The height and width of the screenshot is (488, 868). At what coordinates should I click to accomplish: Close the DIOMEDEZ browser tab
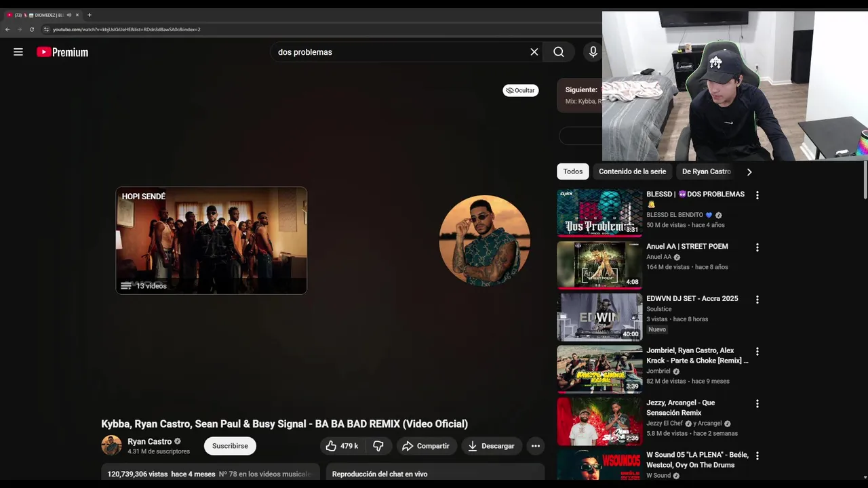pyautogui.click(x=77, y=15)
